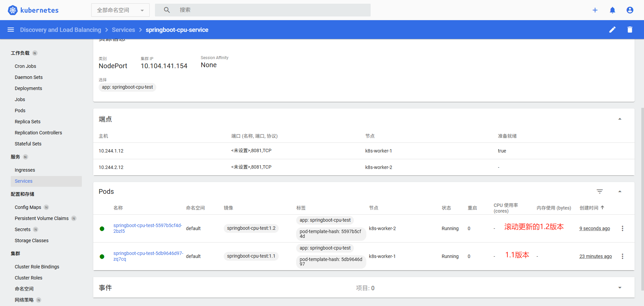The height and width of the screenshot is (306, 644).
Task: Open Pods in sidebar
Action: pyautogui.click(x=20, y=111)
